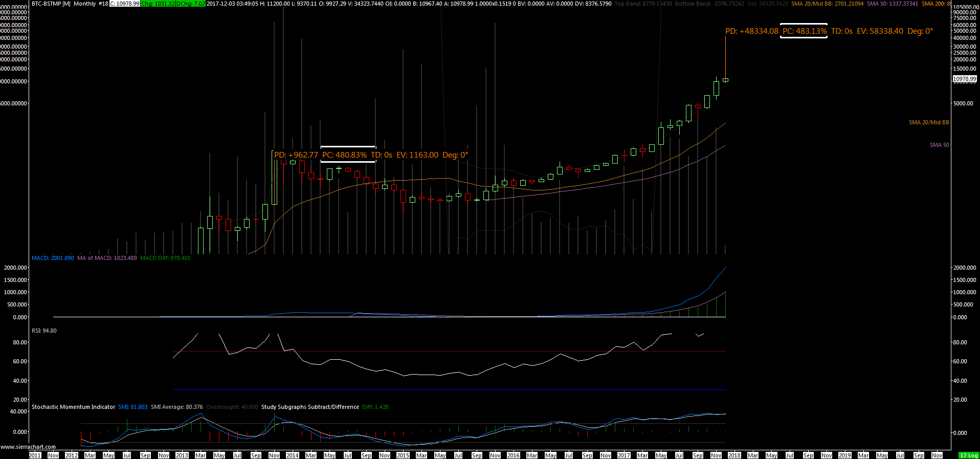The image size is (980, 459).
Task: Click the MACD Diff: 978.401 label
Action: click(x=165, y=258)
